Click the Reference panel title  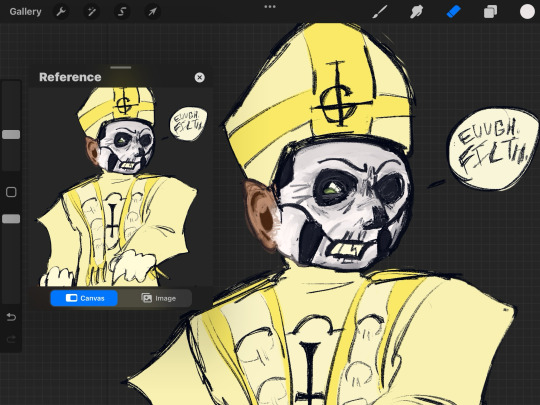coord(70,77)
